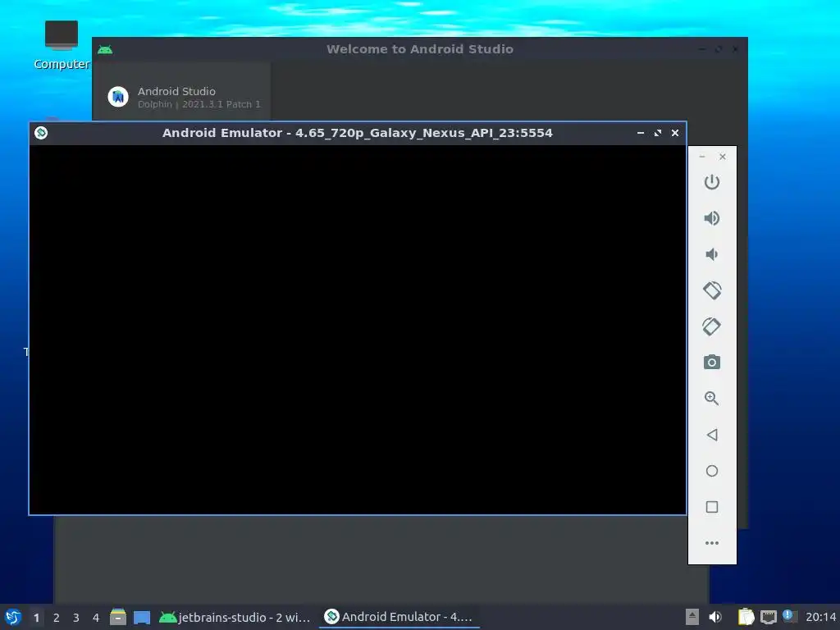Open the Lubuntu start menu

pyautogui.click(x=13, y=617)
